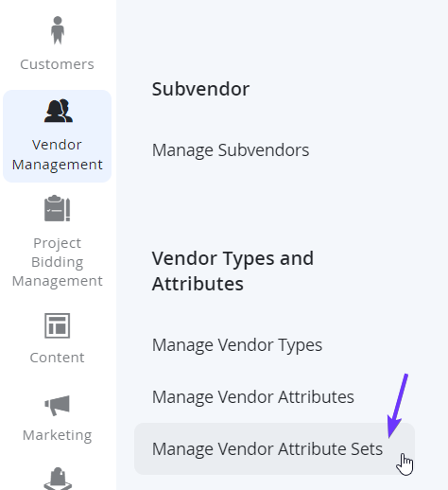Screen dimensions: 448x490
Task: Click the Customers person icon
Action: (58, 30)
